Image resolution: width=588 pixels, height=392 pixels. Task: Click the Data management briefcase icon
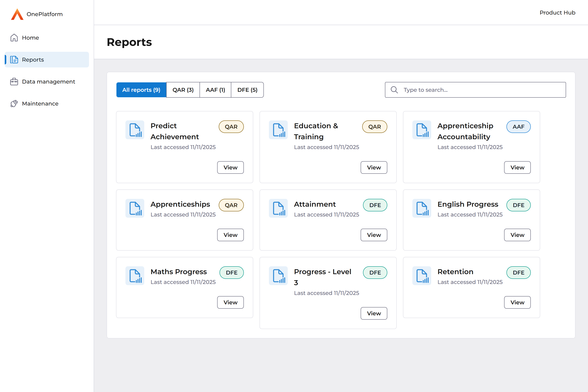coord(14,82)
